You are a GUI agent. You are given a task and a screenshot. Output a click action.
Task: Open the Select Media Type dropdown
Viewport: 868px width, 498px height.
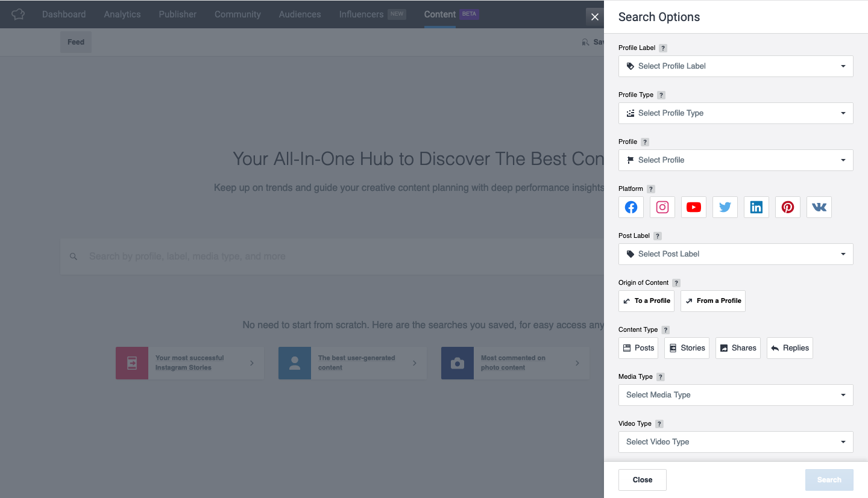(736, 395)
